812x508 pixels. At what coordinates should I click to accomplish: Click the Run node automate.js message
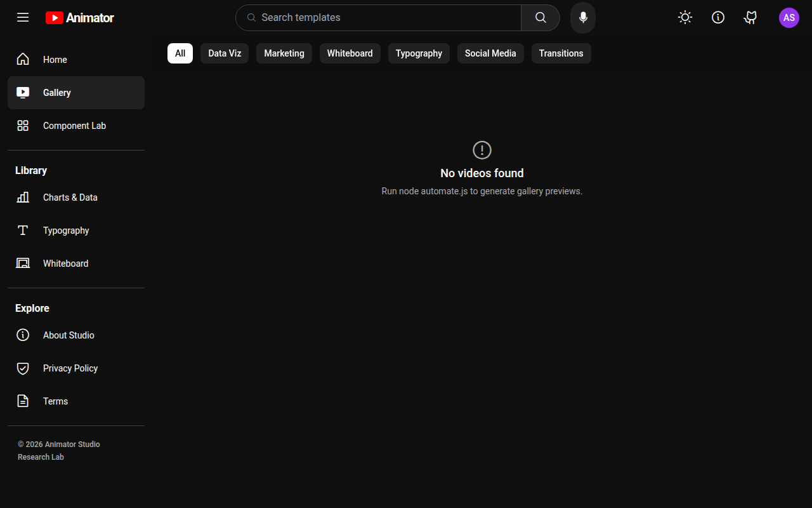(482, 191)
